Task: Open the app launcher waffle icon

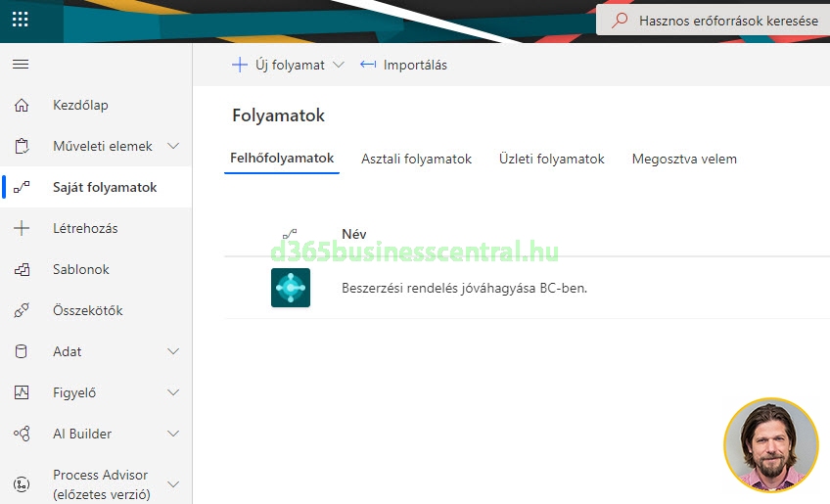Action: click(x=21, y=20)
